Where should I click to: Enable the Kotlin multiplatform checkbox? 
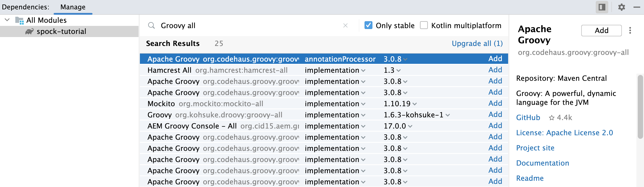click(x=424, y=25)
